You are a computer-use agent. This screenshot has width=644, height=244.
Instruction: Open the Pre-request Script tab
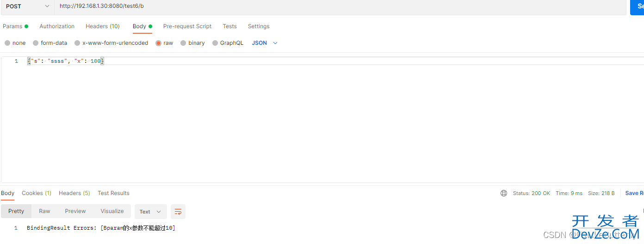(187, 26)
